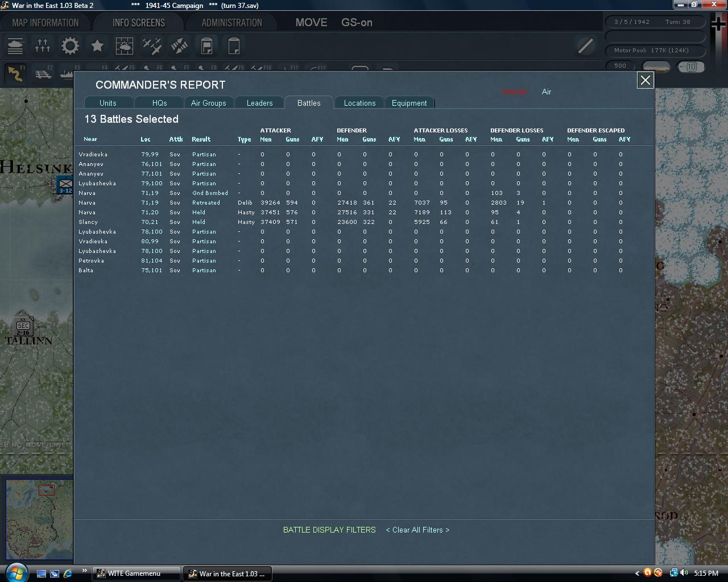Open the losses screen with crosses icon

pos(43,45)
